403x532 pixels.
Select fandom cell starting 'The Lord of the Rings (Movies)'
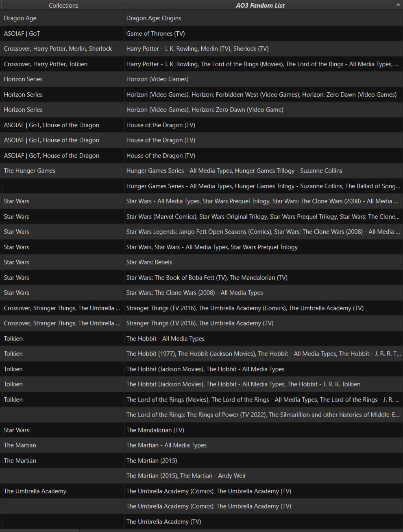[264, 399]
